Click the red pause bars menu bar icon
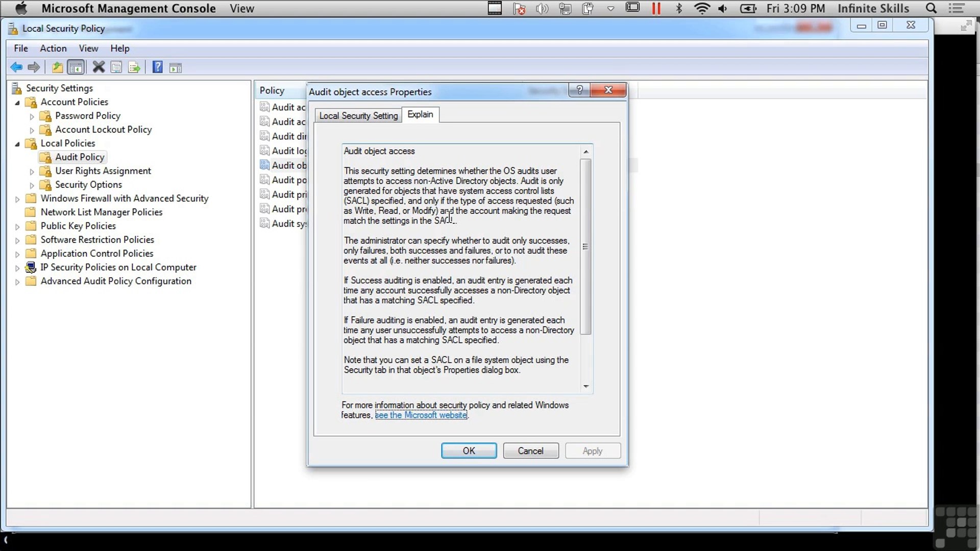 [x=656, y=8]
